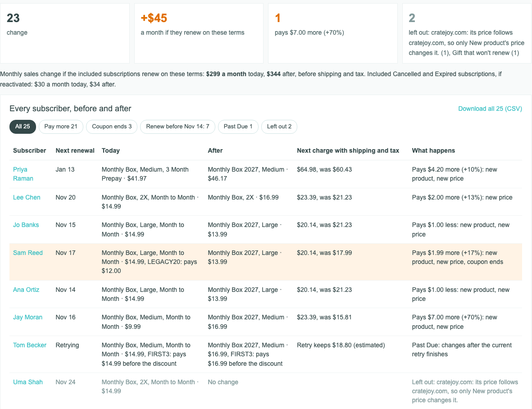Click Uma Shah's Nov 24 renewal date
The height and width of the screenshot is (409, 532).
coord(65,382)
